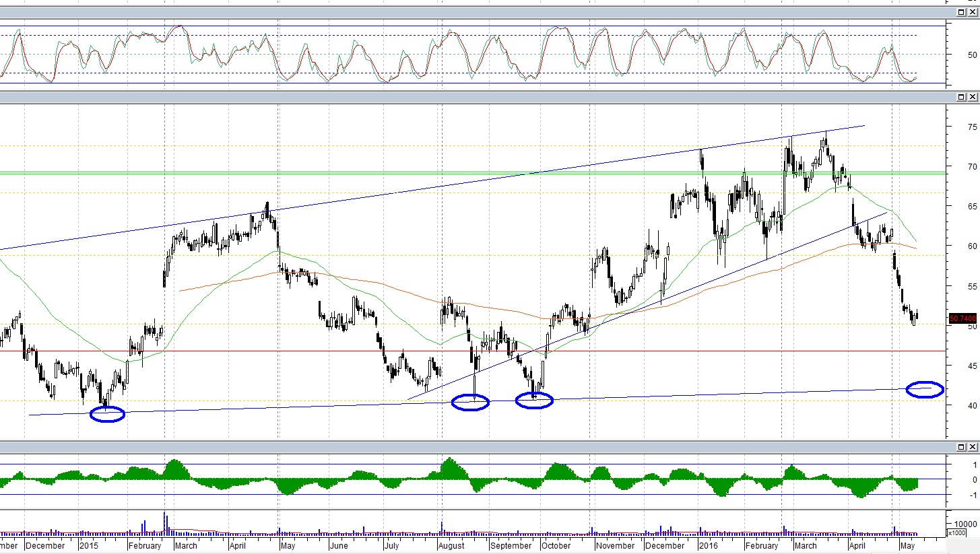Click the 2015 label on the time axis
Image resolution: width=980 pixels, height=554 pixels.
[89, 545]
